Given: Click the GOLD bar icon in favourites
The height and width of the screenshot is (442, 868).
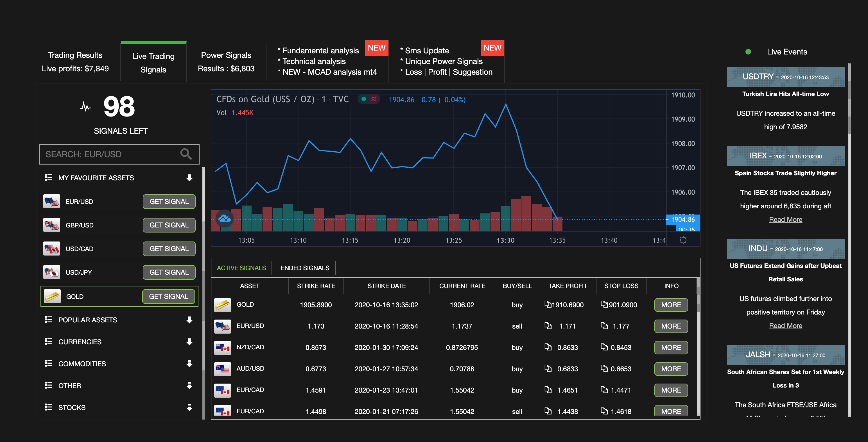Looking at the screenshot, I should 52,296.
